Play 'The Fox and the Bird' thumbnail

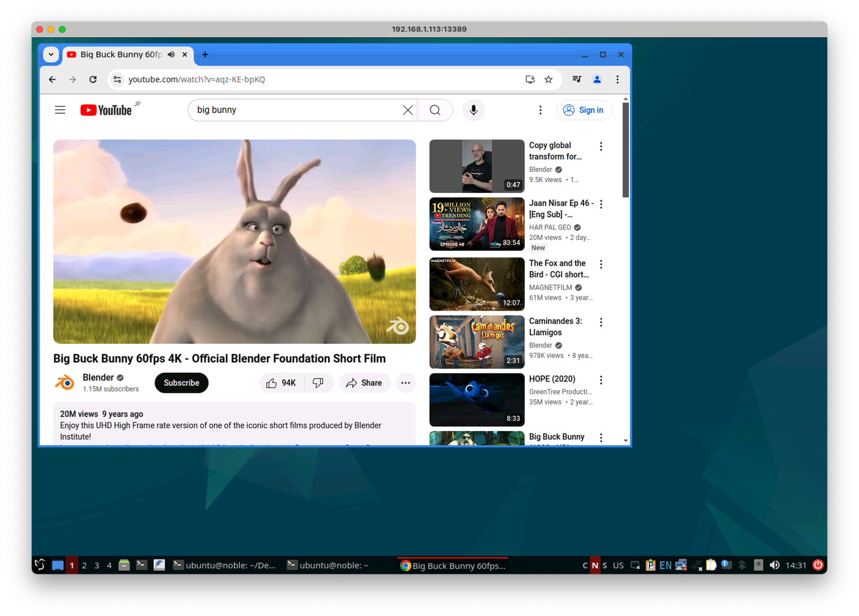tap(477, 284)
